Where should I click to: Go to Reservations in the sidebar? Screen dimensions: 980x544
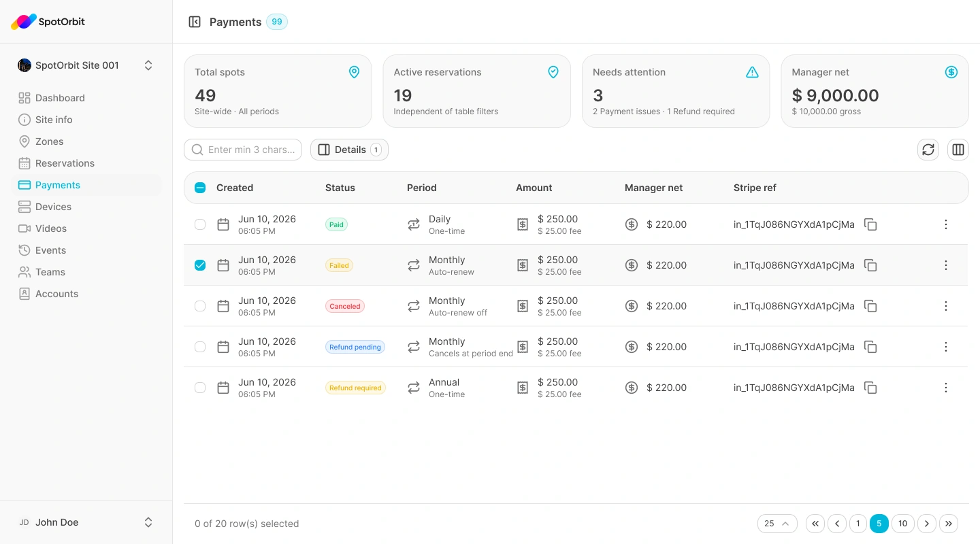(86, 163)
